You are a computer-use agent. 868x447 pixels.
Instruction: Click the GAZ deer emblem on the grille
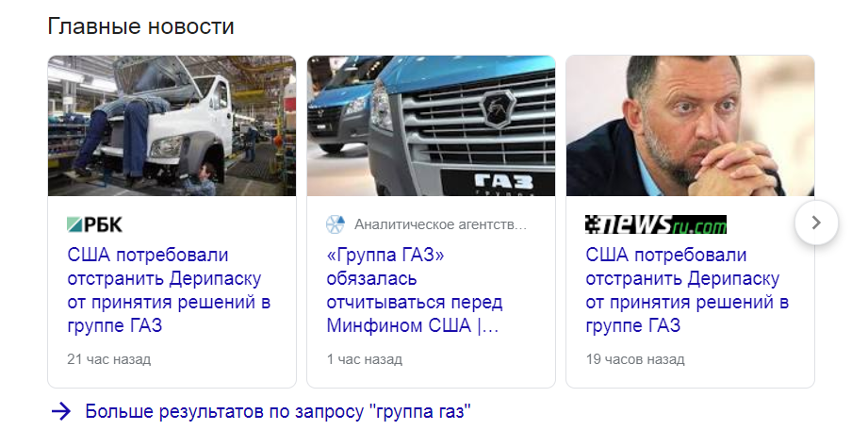tap(498, 108)
